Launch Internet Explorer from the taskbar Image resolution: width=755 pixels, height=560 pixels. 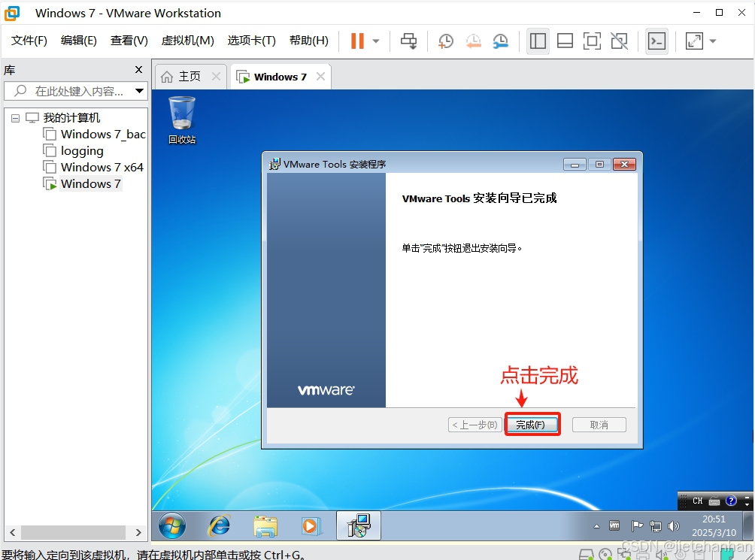click(219, 526)
